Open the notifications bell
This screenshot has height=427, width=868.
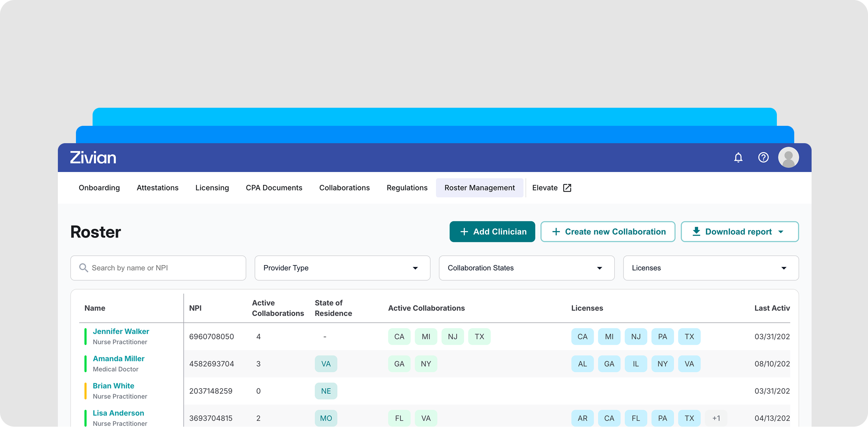point(738,158)
